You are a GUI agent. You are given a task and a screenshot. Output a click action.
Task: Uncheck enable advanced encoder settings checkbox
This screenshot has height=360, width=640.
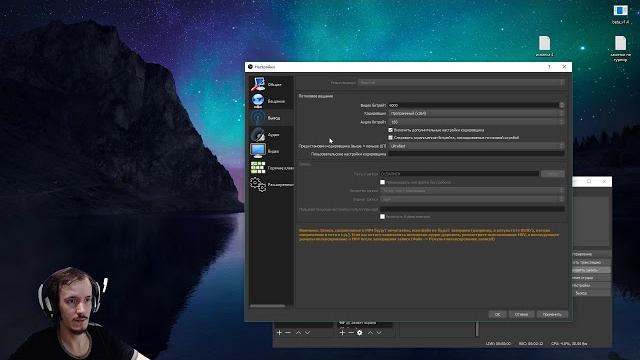click(x=391, y=130)
